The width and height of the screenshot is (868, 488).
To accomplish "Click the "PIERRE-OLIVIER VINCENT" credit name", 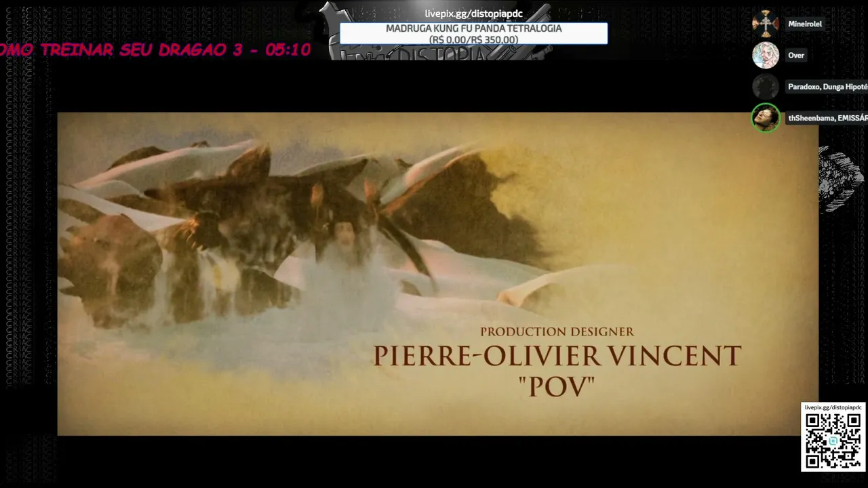I will [x=557, y=357].
